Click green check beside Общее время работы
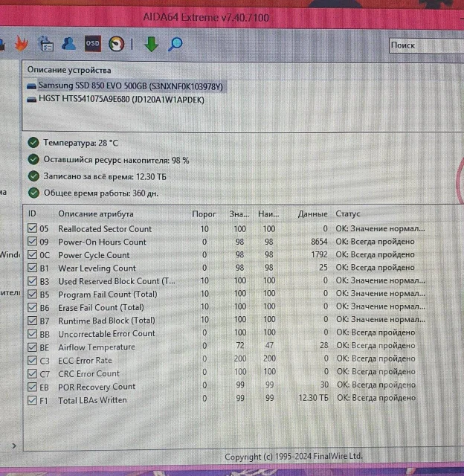This screenshot has height=476, width=464. pos(33,193)
